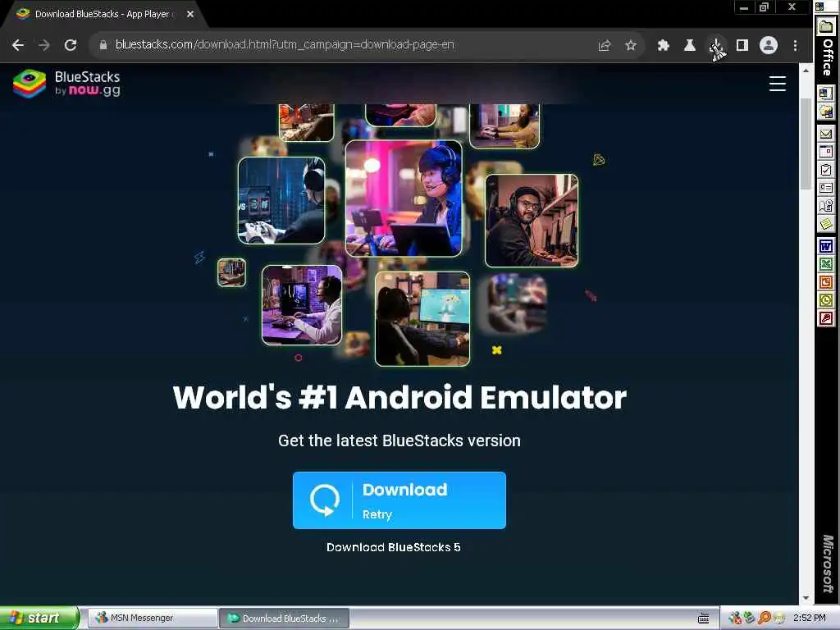This screenshot has width=840, height=630.
Task: Click the BlueStacks by now.gg logo
Action: 67,84
